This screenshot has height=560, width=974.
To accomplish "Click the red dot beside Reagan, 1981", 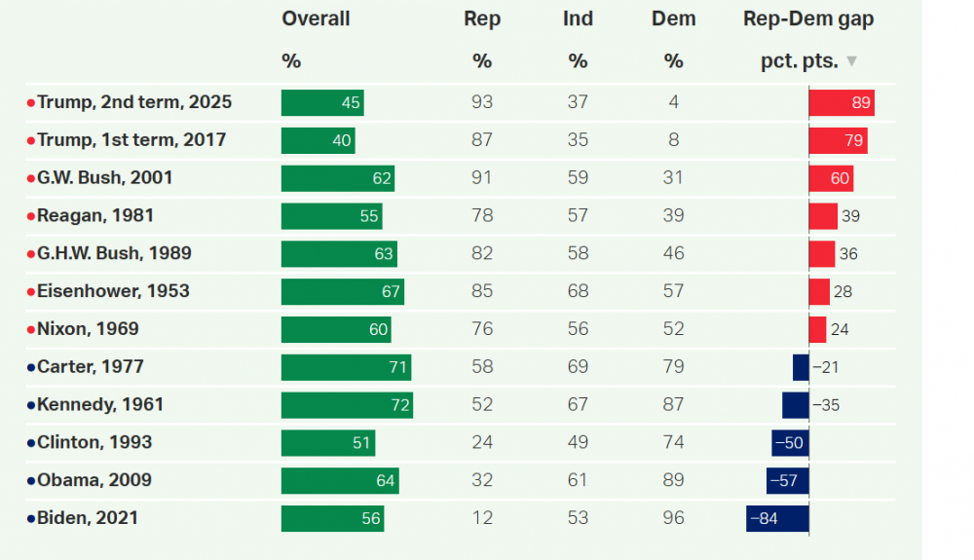I will click(31, 216).
